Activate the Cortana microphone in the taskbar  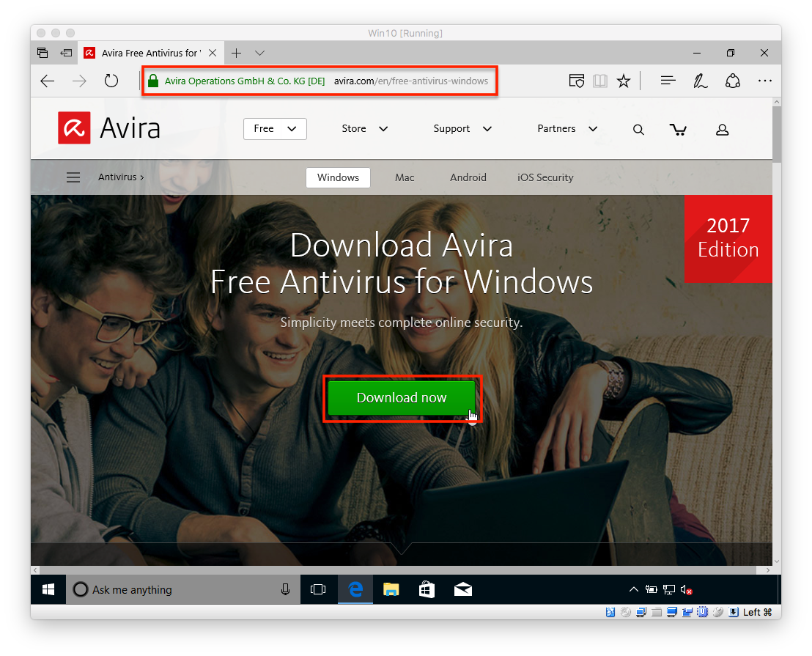click(x=285, y=589)
